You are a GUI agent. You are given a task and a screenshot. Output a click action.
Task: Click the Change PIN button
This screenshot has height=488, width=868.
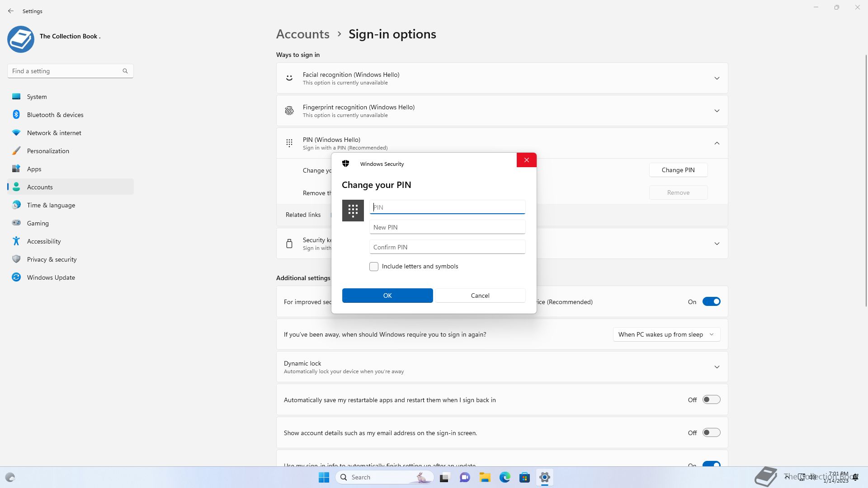(678, 170)
